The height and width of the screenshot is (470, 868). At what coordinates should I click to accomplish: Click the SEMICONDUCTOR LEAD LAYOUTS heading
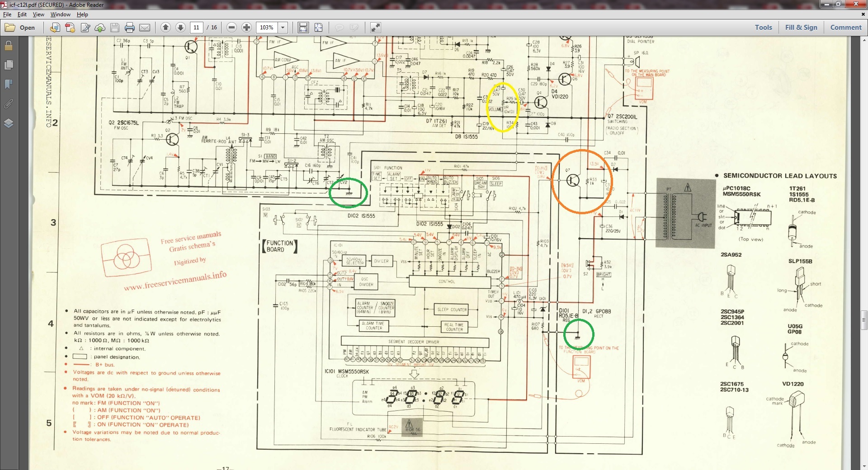(x=780, y=176)
